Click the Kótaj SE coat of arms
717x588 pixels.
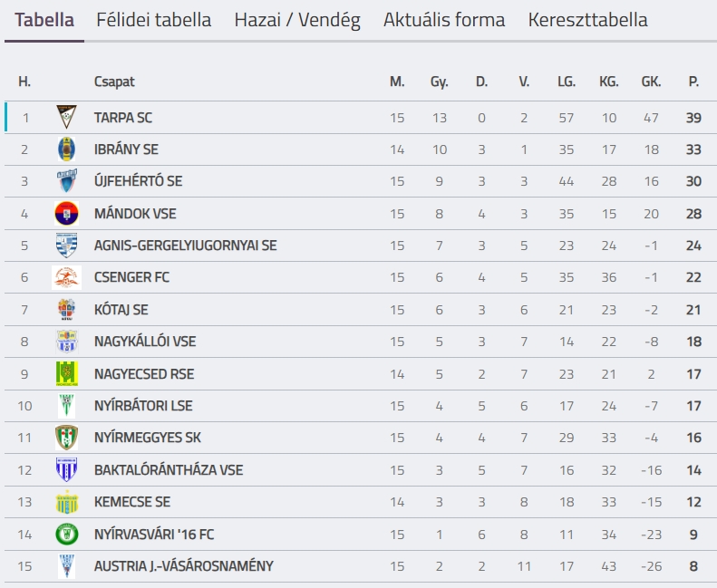[66, 310]
